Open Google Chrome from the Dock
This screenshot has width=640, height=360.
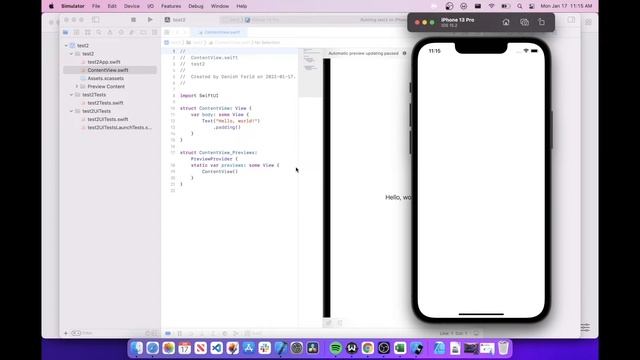pos(367,348)
